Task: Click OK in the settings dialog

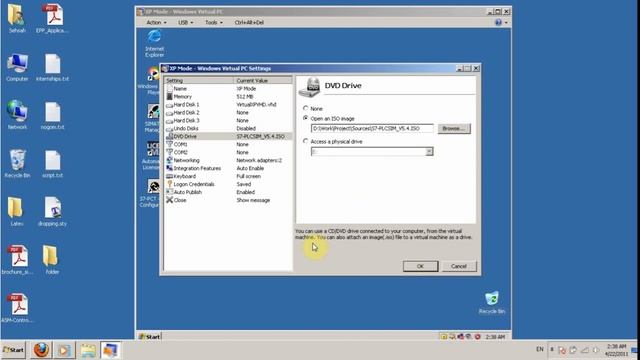Action: 420,266
